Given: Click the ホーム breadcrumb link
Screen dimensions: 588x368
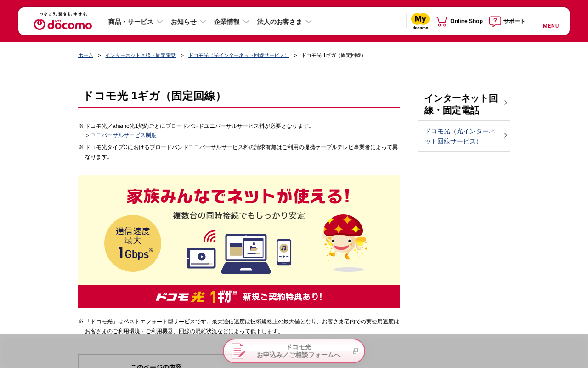Looking at the screenshot, I should (85, 55).
